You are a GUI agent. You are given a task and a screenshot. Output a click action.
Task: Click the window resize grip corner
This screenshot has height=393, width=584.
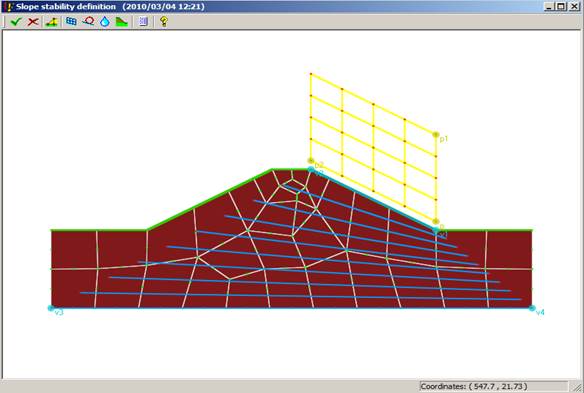[x=577, y=387]
